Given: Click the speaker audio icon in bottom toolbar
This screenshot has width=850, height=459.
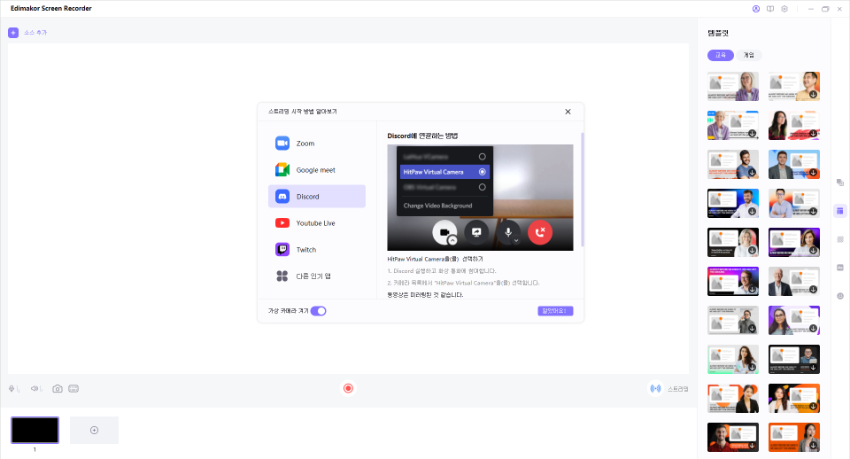Looking at the screenshot, I should coord(36,389).
